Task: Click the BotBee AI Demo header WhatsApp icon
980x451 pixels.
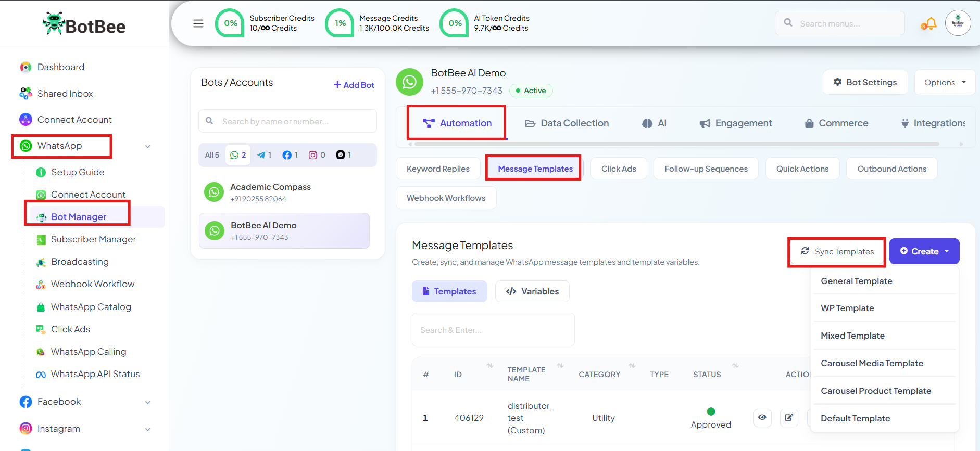Action: point(410,82)
